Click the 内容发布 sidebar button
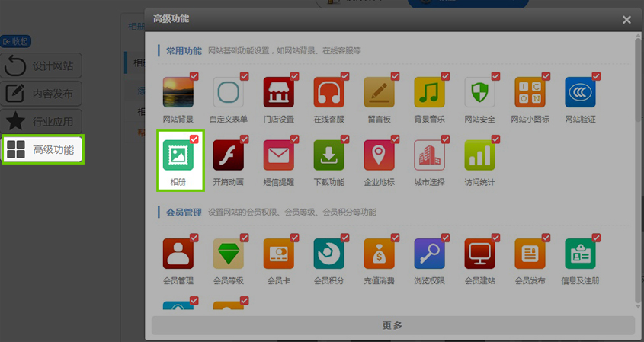The height and width of the screenshot is (342, 644). (x=43, y=94)
